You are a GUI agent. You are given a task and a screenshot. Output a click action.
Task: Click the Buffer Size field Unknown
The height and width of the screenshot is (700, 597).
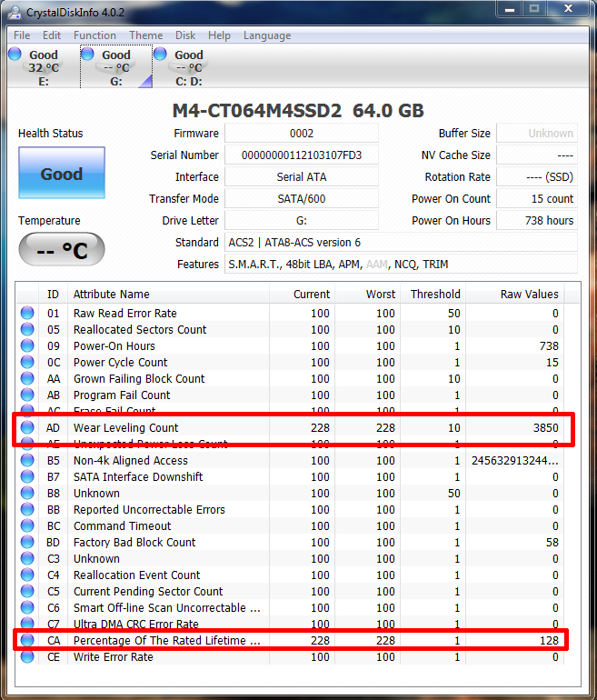[537, 133]
